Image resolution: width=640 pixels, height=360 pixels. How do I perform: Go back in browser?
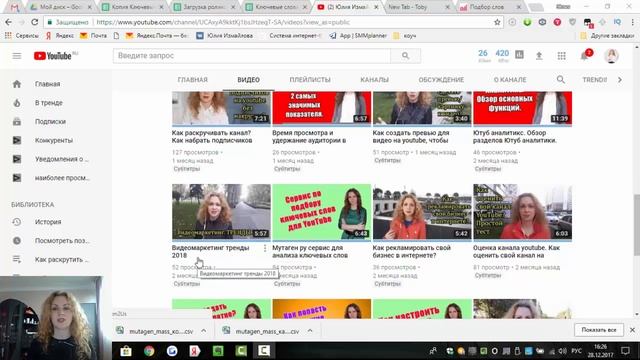[x=9, y=22]
